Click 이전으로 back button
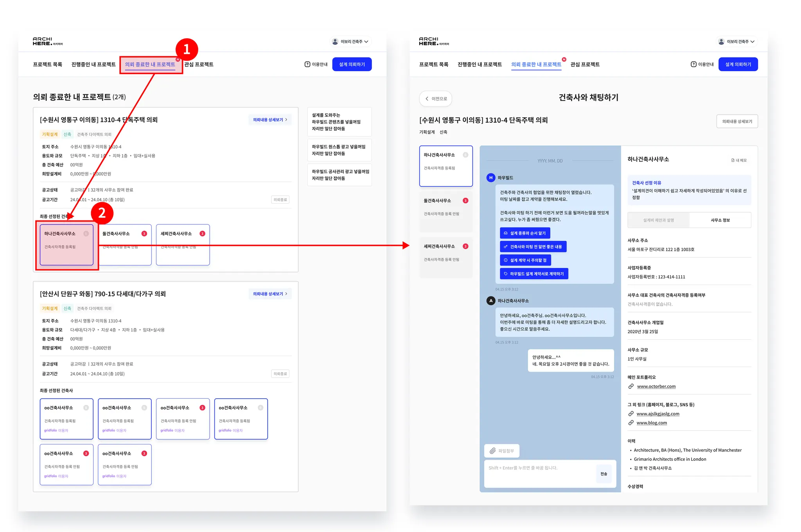Image resolution: width=801 pixels, height=532 pixels. coord(435,99)
